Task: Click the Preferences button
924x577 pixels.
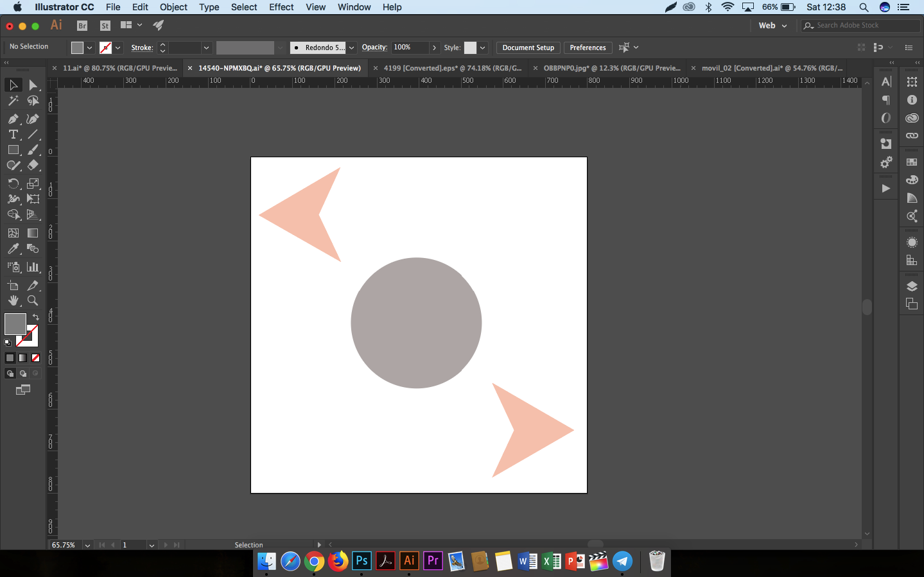Action: pos(588,47)
